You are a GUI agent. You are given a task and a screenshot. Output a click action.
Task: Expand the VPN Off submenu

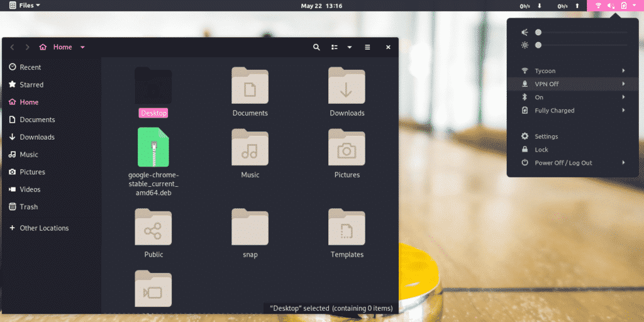click(x=573, y=84)
